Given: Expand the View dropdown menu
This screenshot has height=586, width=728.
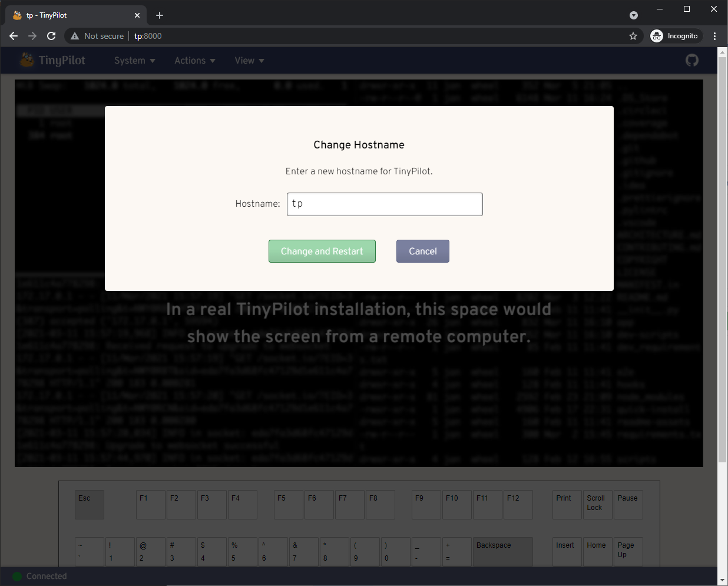Looking at the screenshot, I should (249, 61).
